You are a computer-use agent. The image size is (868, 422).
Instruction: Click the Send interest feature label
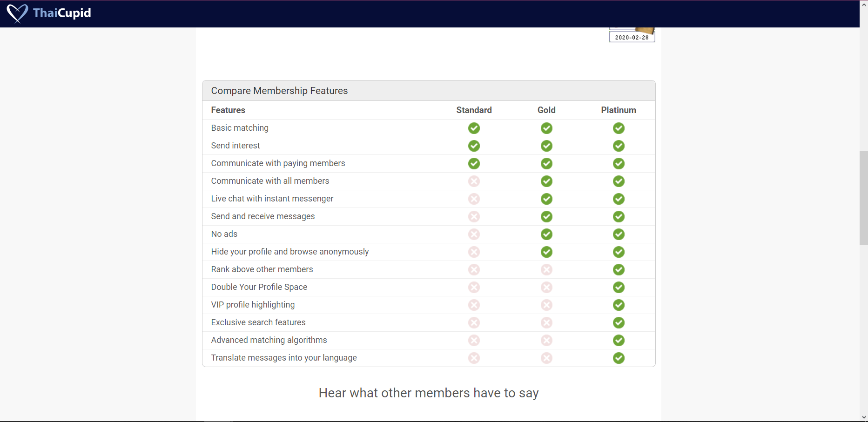pyautogui.click(x=236, y=146)
